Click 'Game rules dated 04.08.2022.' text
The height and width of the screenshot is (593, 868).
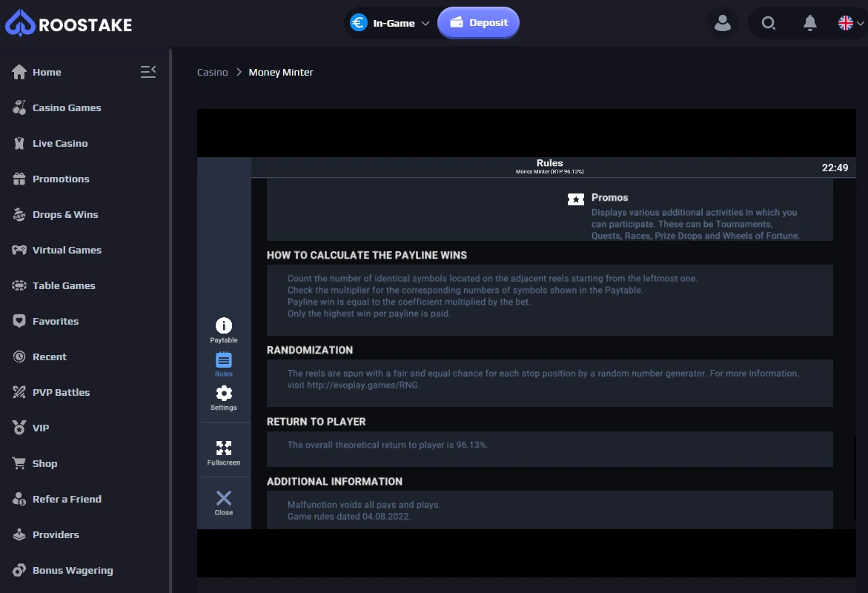point(348,517)
